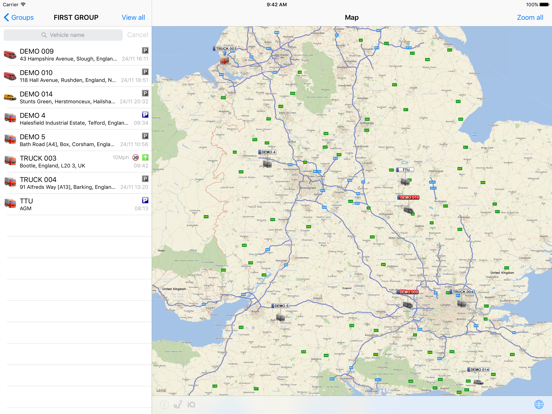Click parked status icon on DEMO 009
Viewport: 552px width, 414px height.
(x=145, y=50)
